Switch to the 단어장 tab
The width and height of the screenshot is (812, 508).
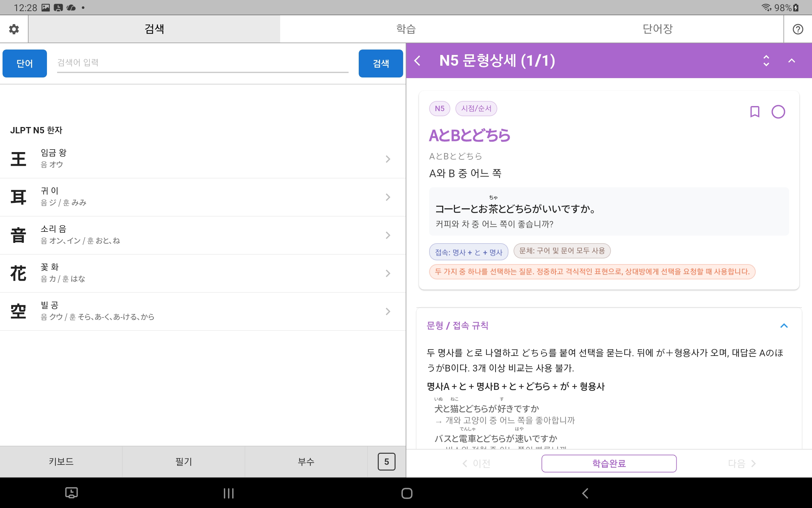pyautogui.click(x=658, y=29)
